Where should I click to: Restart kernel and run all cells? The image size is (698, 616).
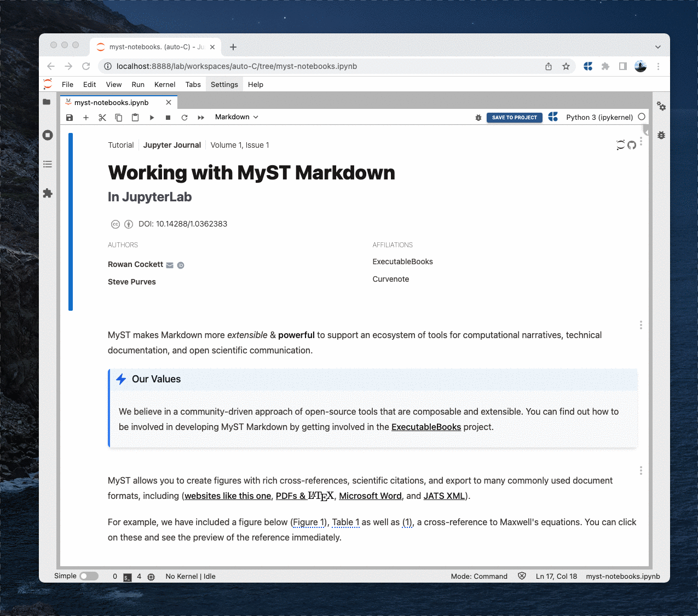201,118
